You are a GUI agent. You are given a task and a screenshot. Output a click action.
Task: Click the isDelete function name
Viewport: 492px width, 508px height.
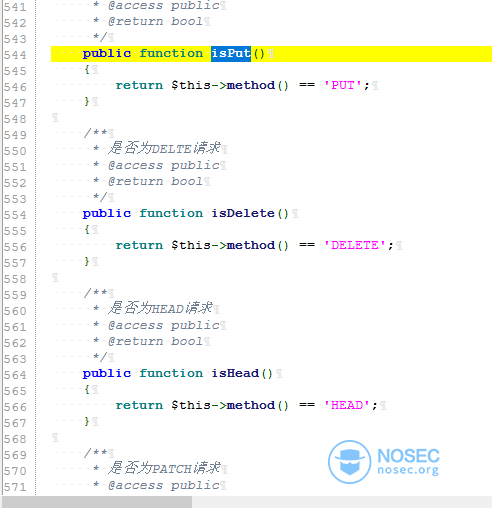243,213
